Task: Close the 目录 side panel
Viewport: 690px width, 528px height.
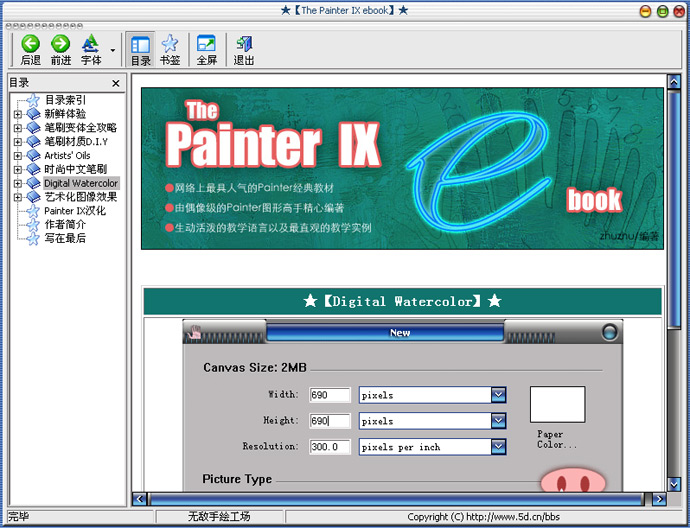Action: point(116,83)
